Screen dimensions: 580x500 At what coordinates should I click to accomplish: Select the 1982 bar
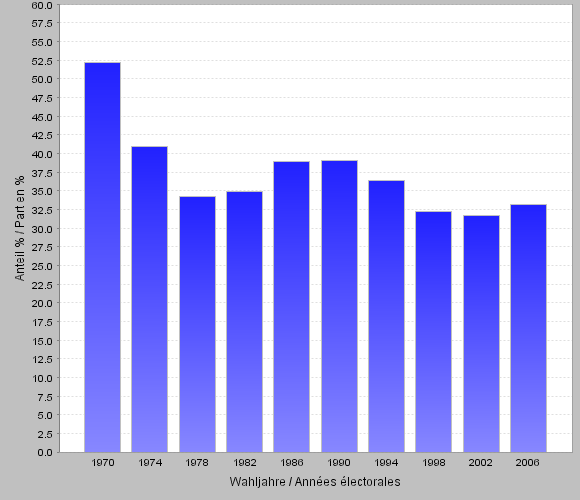(x=245, y=322)
